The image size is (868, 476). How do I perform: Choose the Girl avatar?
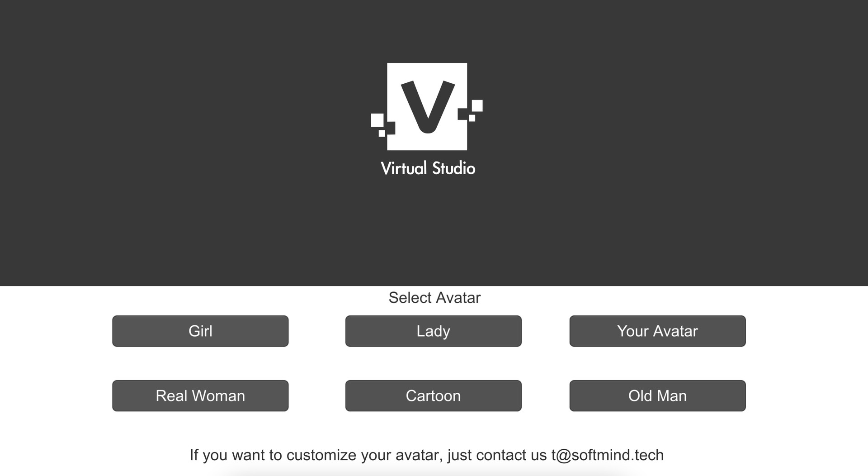(200, 331)
